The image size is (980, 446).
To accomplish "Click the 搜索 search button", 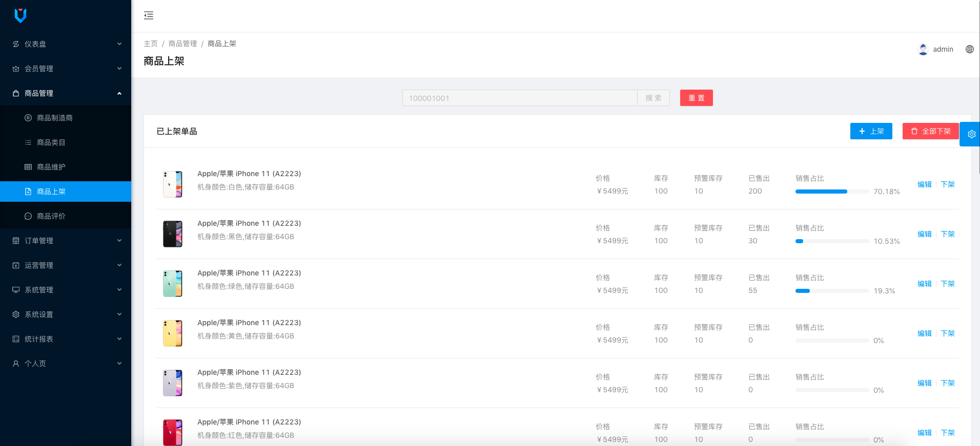I will (654, 98).
